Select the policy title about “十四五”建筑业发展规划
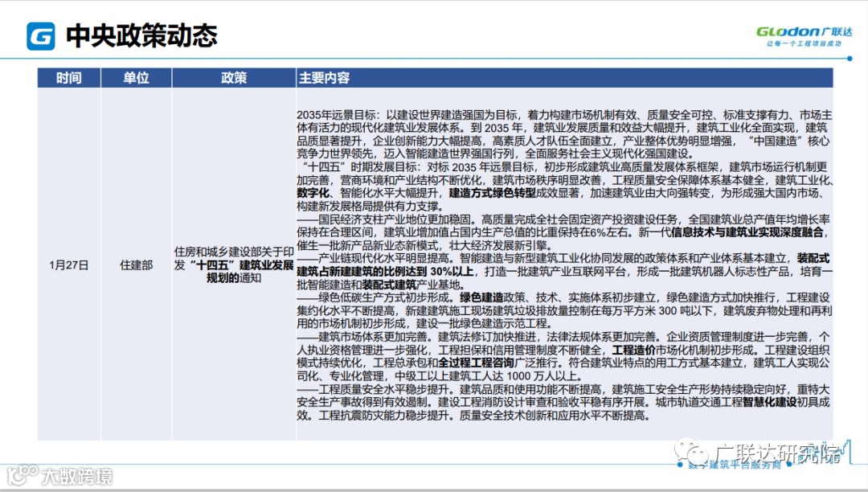This screenshot has width=868, height=492. tap(234, 265)
